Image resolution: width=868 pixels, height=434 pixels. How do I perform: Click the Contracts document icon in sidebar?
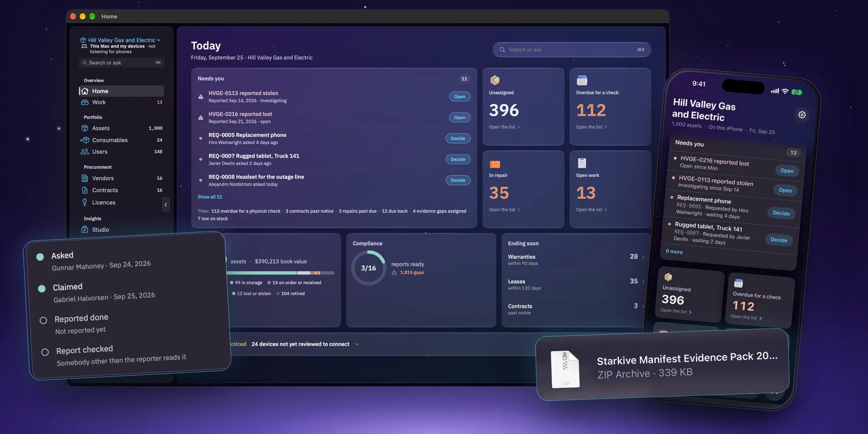pos(85,190)
